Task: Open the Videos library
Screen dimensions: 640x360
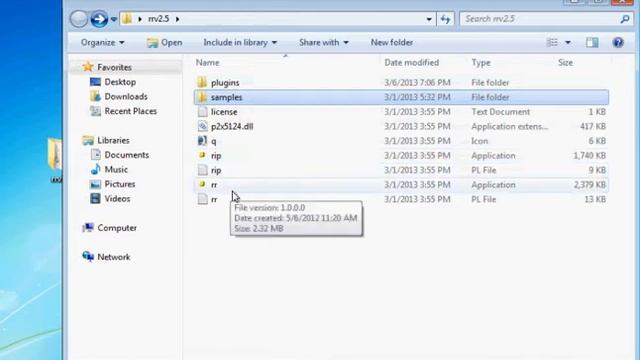Action: point(117,199)
